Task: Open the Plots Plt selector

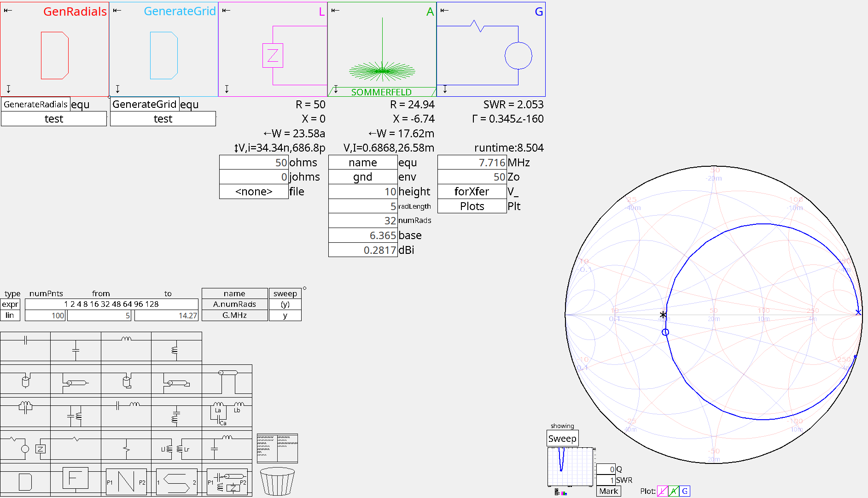Action: 472,206
